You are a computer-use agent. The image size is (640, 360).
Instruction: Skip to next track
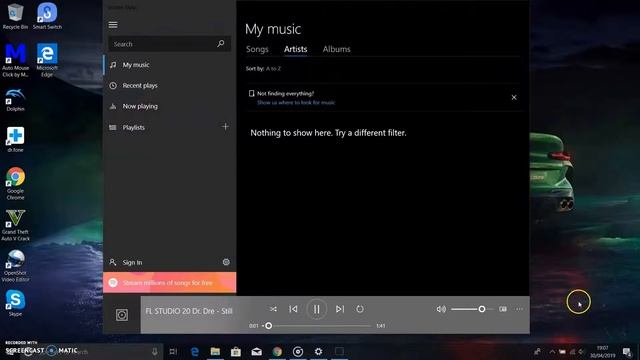tap(340, 309)
